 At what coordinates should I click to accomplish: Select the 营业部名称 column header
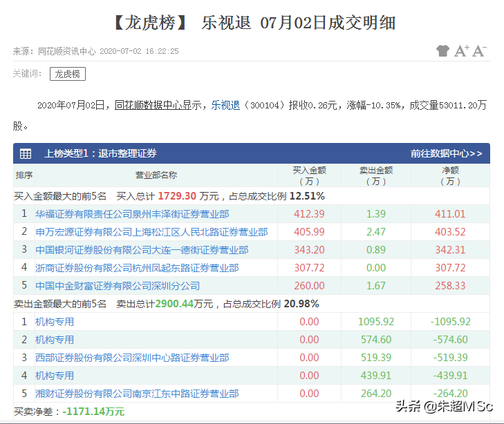click(156, 175)
